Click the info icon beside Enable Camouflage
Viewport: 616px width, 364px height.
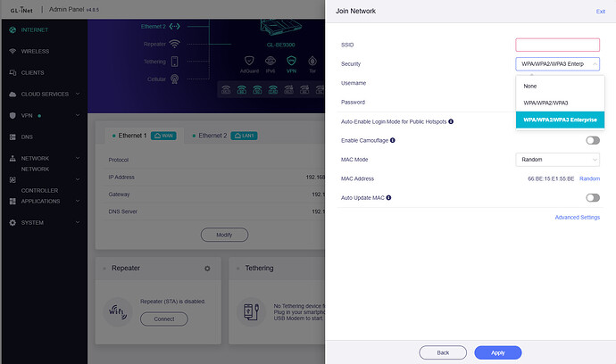(393, 140)
